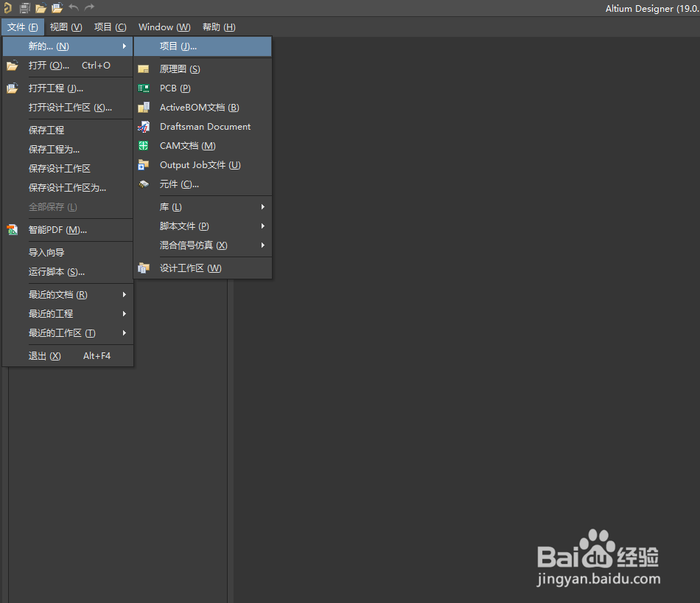
Task: Click the open project toolbar icon
Action: click(57, 7)
